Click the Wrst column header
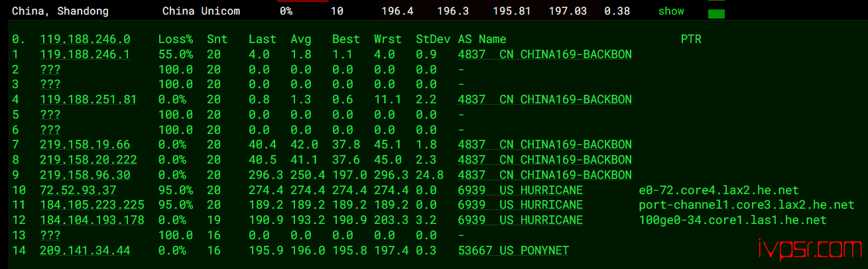Screen dimensions: 868x269 click(x=388, y=40)
